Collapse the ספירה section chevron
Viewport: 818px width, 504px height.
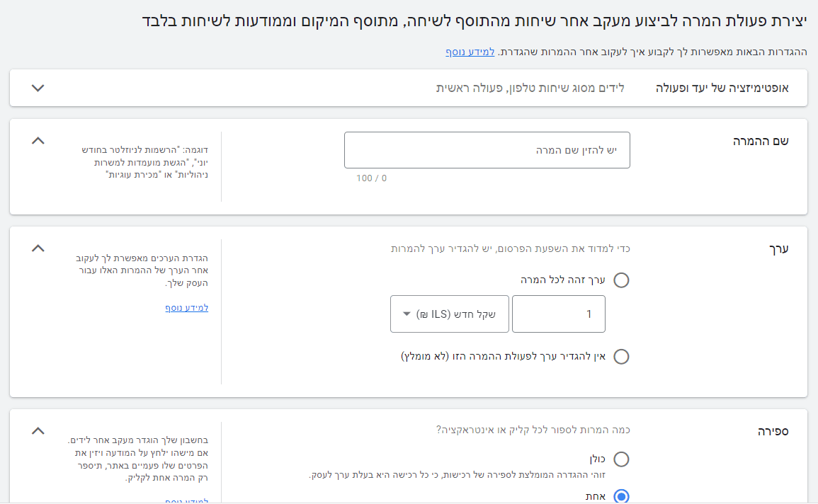38,431
